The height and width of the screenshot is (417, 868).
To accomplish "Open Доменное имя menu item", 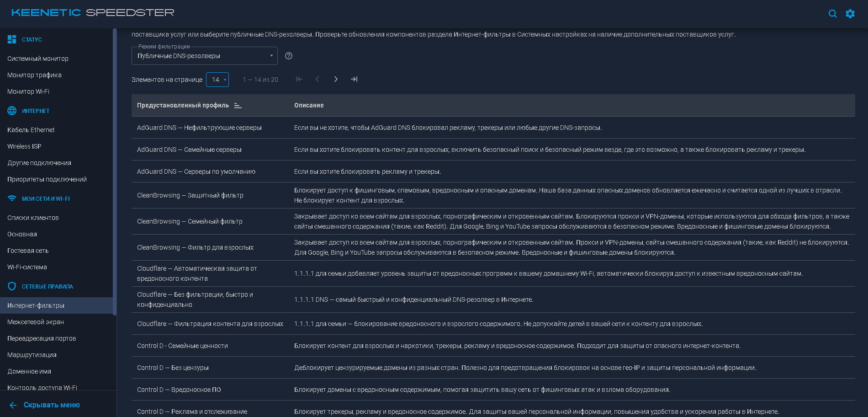I will 29,371.
